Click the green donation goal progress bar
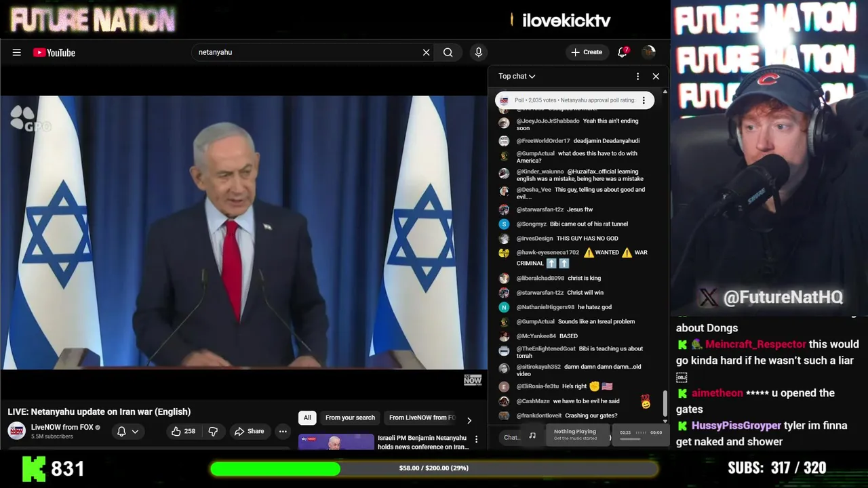 click(x=275, y=468)
